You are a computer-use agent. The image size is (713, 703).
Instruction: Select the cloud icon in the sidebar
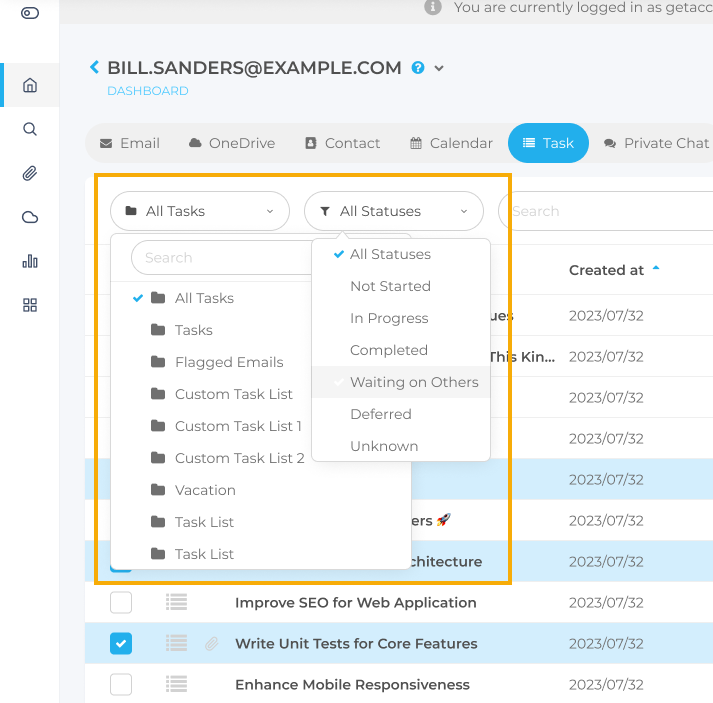pos(30,217)
